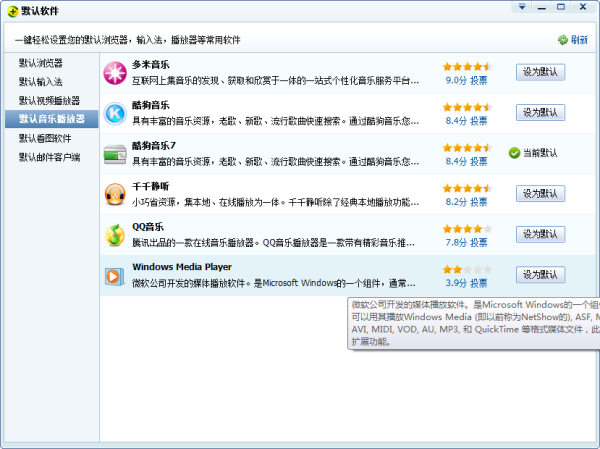Screen dimensions: 600x449
Task: Set 多米音乐 as default player
Action: [540, 72]
